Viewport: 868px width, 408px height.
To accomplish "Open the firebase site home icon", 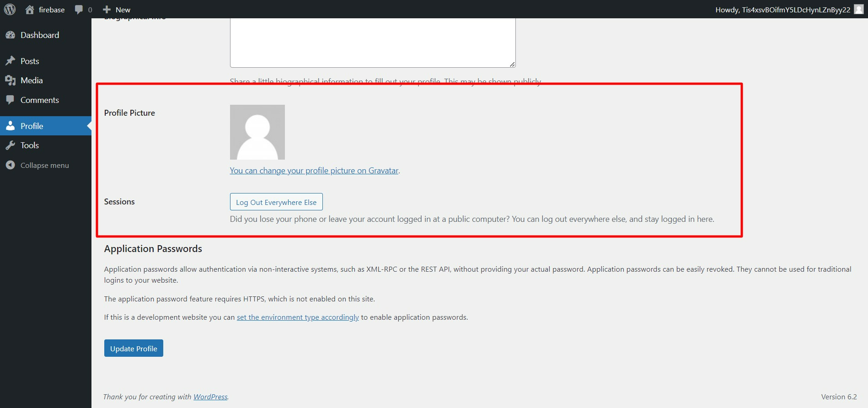I will (30, 10).
